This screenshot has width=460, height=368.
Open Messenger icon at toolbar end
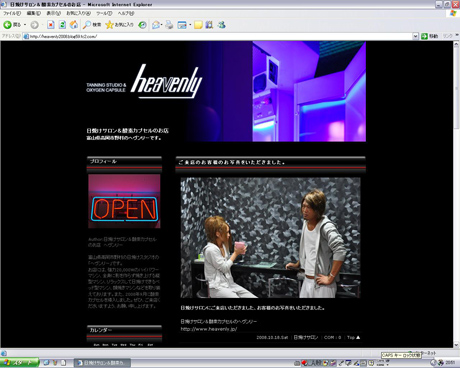tap(222, 25)
